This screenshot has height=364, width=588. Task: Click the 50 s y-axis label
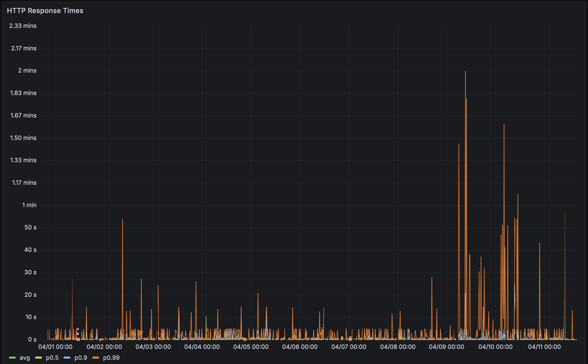pyautogui.click(x=30, y=227)
